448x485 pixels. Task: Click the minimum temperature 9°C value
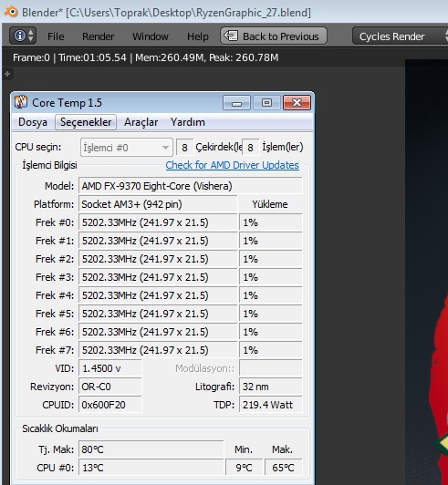[244, 468]
